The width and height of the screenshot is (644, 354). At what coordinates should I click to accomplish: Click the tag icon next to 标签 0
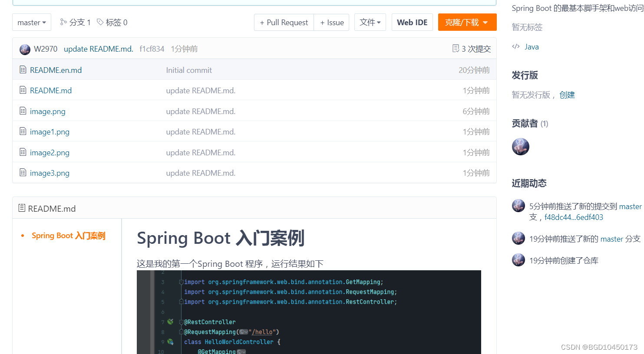coord(100,22)
